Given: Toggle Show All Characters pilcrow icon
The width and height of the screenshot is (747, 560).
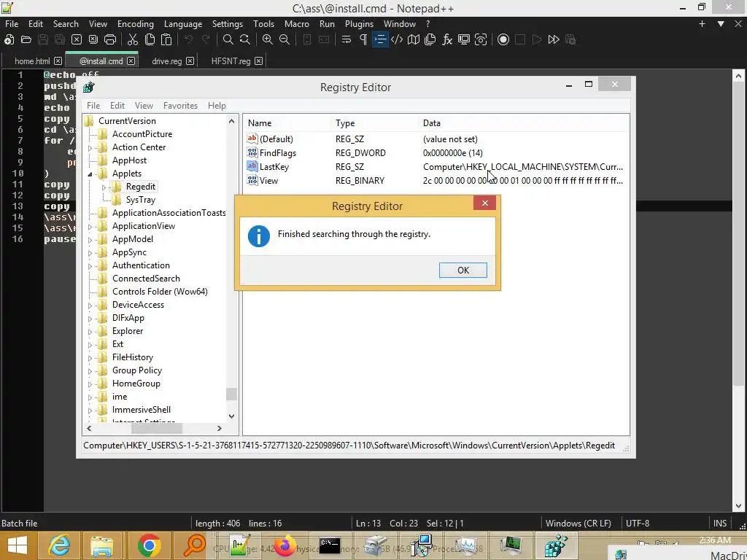Looking at the screenshot, I should tap(363, 39).
